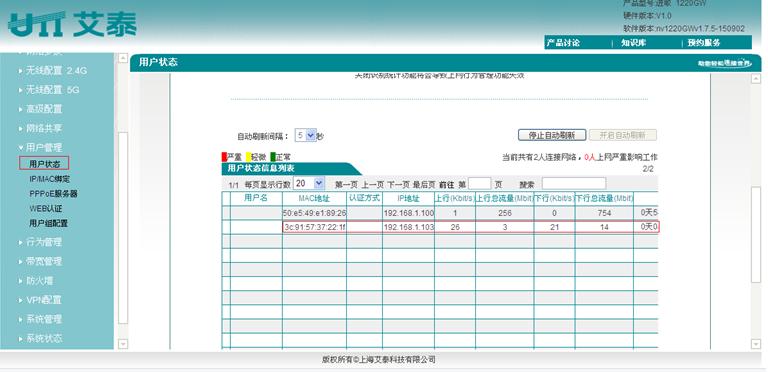Focus the 搜索 input field
The height and width of the screenshot is (372, 768).
(x=574, y=184)
